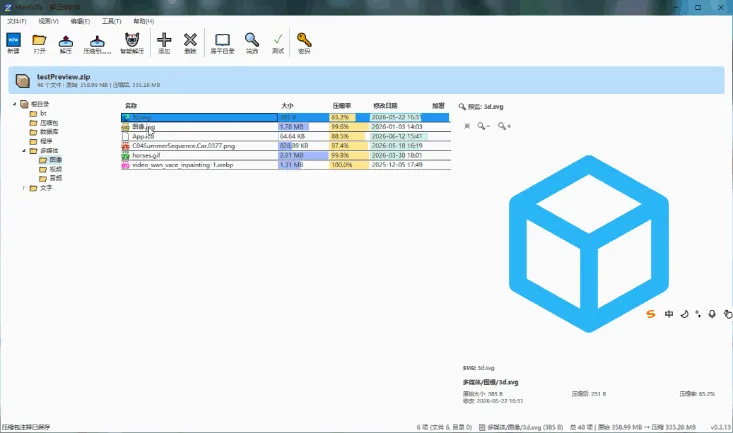Click the microphone icon in the IME bar
Viewport: 733px width, 433px height.
point(712,314)
